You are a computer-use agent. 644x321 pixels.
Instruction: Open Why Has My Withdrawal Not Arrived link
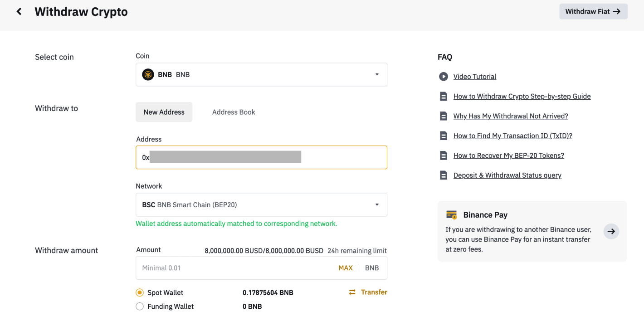[x=510, y=116]
